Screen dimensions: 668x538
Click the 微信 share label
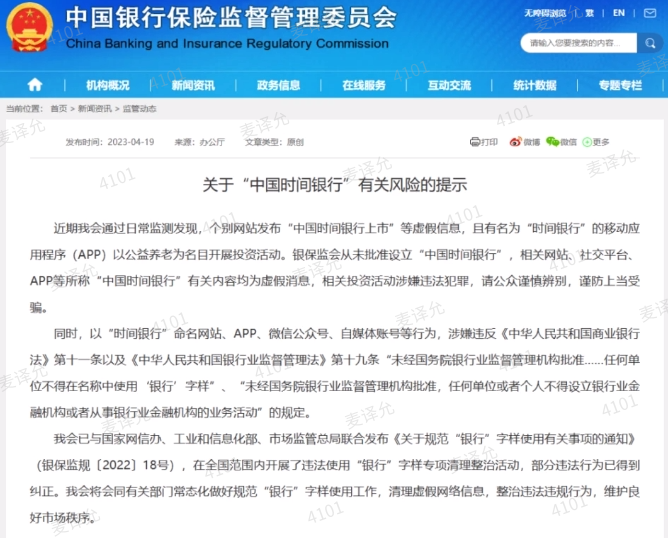(568, 142)
